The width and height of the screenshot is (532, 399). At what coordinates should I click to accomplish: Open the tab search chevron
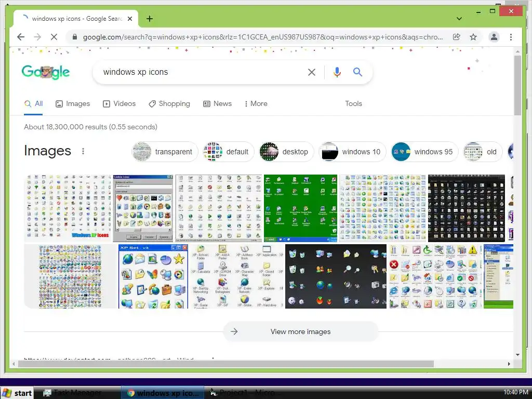pos(459,19)
